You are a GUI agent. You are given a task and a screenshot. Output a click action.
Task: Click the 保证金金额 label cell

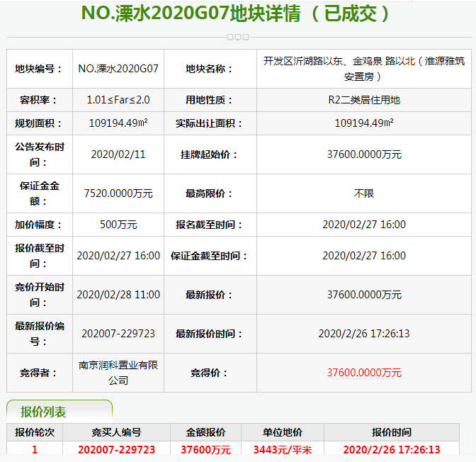tap(40, 193)
